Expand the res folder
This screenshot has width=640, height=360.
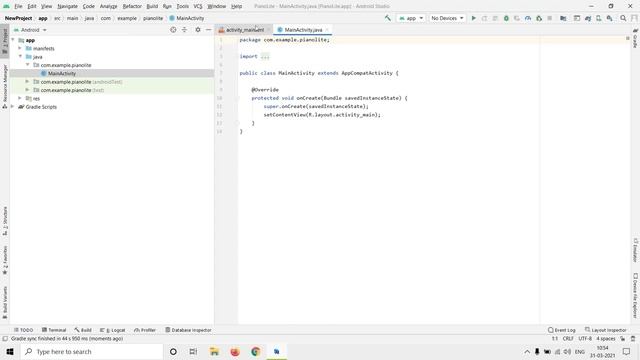(20, 98)
